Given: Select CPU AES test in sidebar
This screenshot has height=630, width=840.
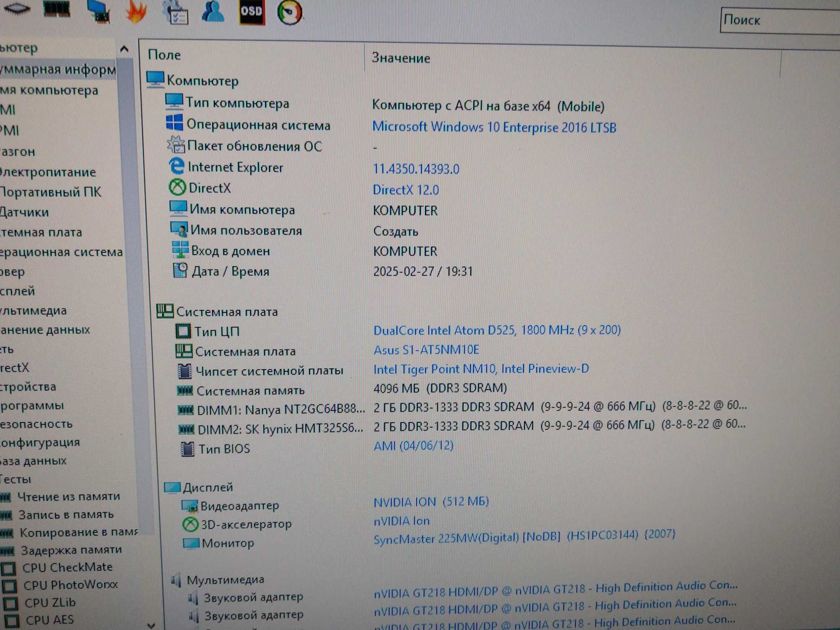Looking at the screenshot, I should click(x=50, y=620).
